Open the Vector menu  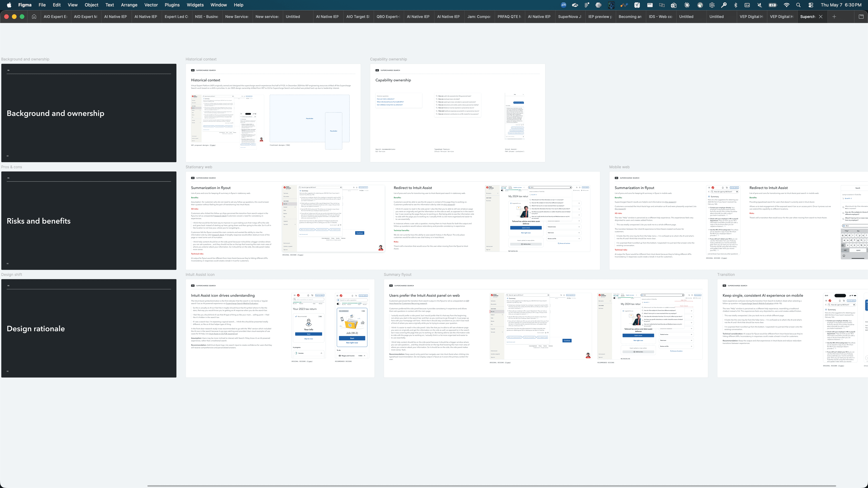151,5
